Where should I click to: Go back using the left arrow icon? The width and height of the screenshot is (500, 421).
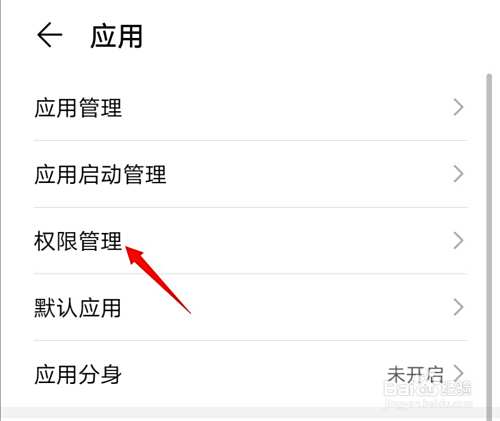tap(50, 35)
